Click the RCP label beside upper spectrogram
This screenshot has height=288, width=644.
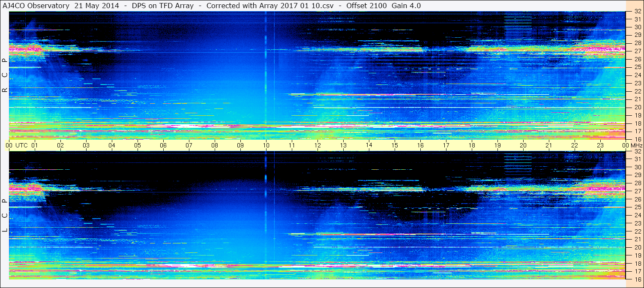point(5,75)
